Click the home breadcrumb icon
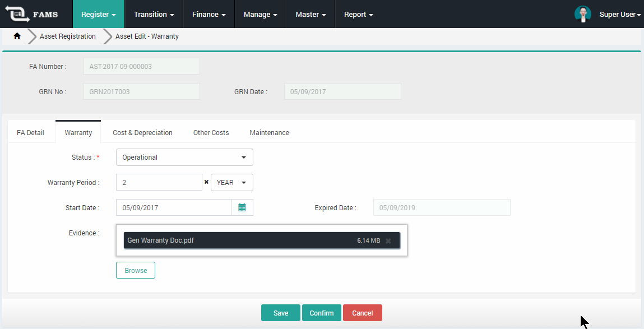 [17, 35]
